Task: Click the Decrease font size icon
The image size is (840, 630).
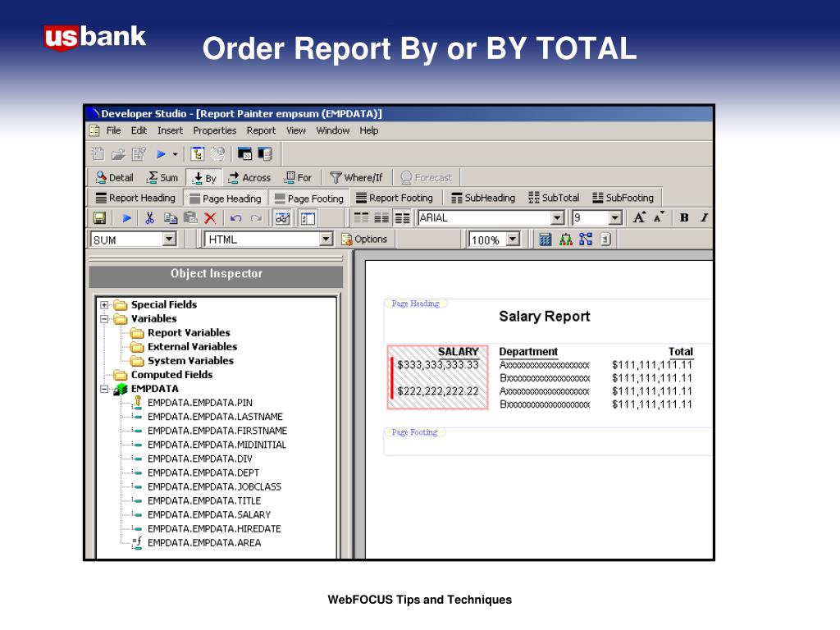Action: 659,217
